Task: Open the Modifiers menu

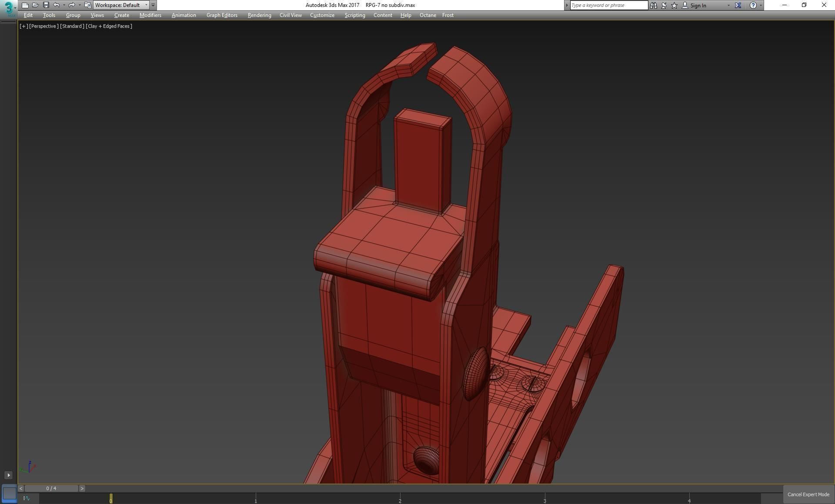Action: pyautogui.click(x=150, y=15)
